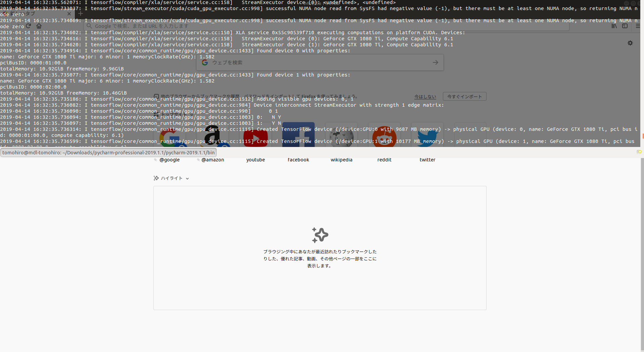
Task: Click terminal line 'pciBusID: 0000:02:00.0'
Action: coord(33,87)
